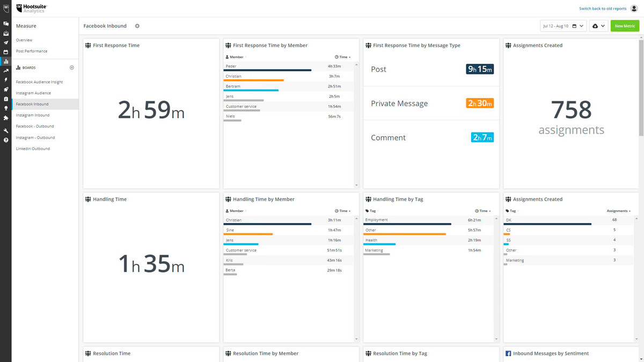This screenshot has height=362, width=644.
Task: Open the Planner calendar icon in sidebar
Action: pyautogui.click(x=6, y=52)
